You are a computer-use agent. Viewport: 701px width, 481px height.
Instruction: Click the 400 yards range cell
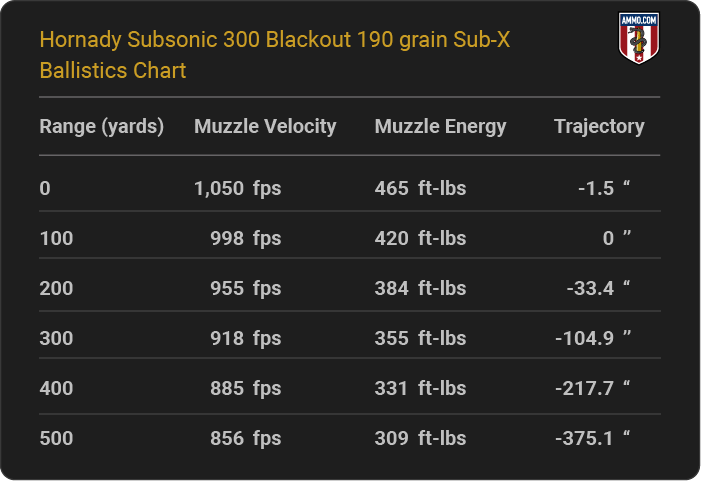pyautogui.click(x=56, y=388)
